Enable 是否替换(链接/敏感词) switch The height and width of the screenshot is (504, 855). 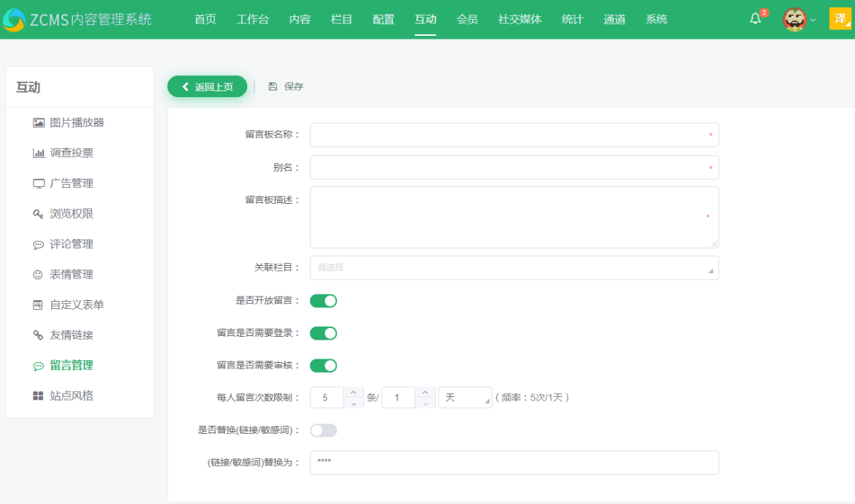point(323,430)
